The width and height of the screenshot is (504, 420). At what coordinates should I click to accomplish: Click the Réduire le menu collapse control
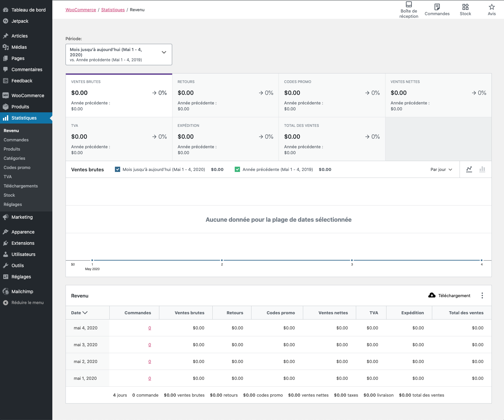[23, 302]
